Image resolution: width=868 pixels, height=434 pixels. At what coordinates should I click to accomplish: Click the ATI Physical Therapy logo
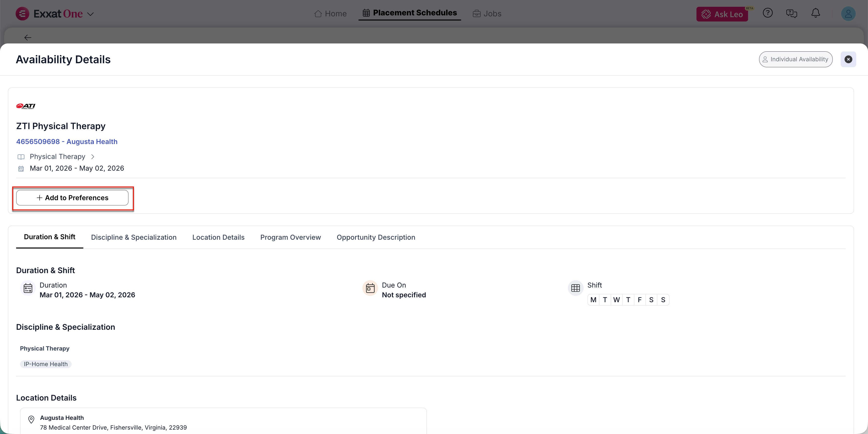[x=26, y=106]
